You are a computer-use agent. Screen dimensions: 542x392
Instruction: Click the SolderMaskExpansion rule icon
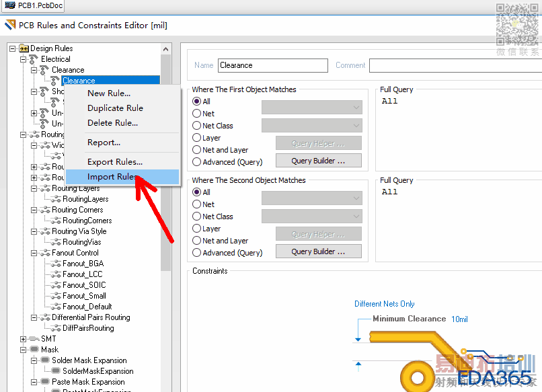[56, 371]
